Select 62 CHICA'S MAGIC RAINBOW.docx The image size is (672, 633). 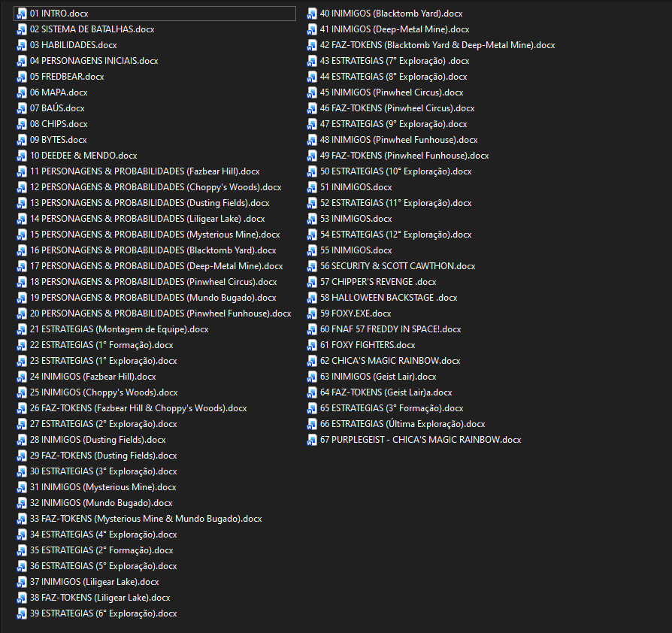[x=390, y=361]
